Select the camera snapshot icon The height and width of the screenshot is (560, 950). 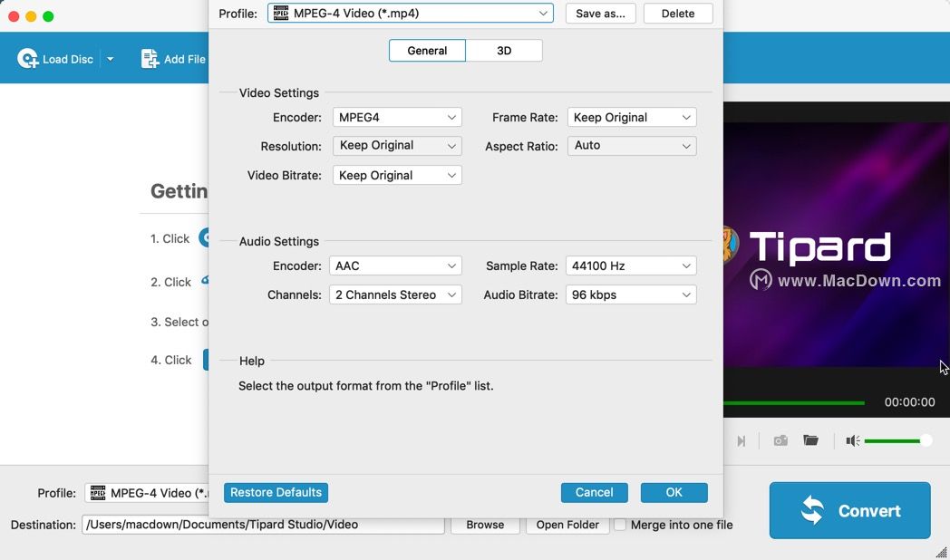click(780, 440)
